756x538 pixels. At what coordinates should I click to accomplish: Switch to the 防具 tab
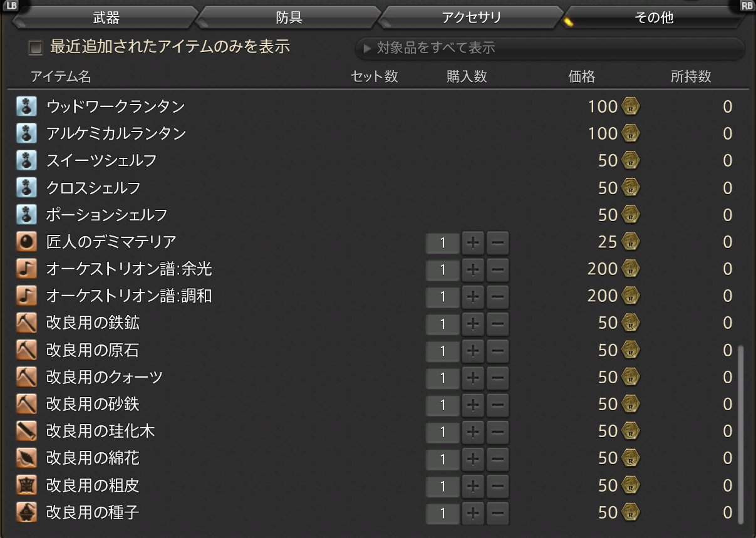tap(289, 18)
